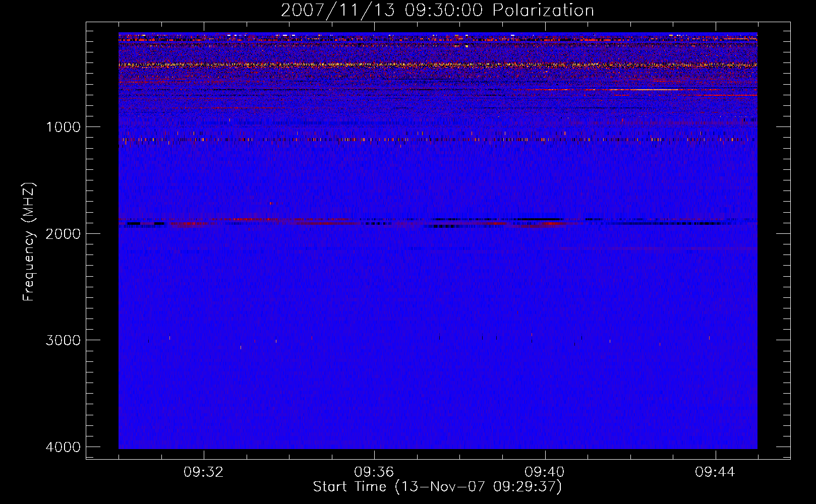Click the 1000 frequency tick label
Screen dimensions: 816x504
63,127
